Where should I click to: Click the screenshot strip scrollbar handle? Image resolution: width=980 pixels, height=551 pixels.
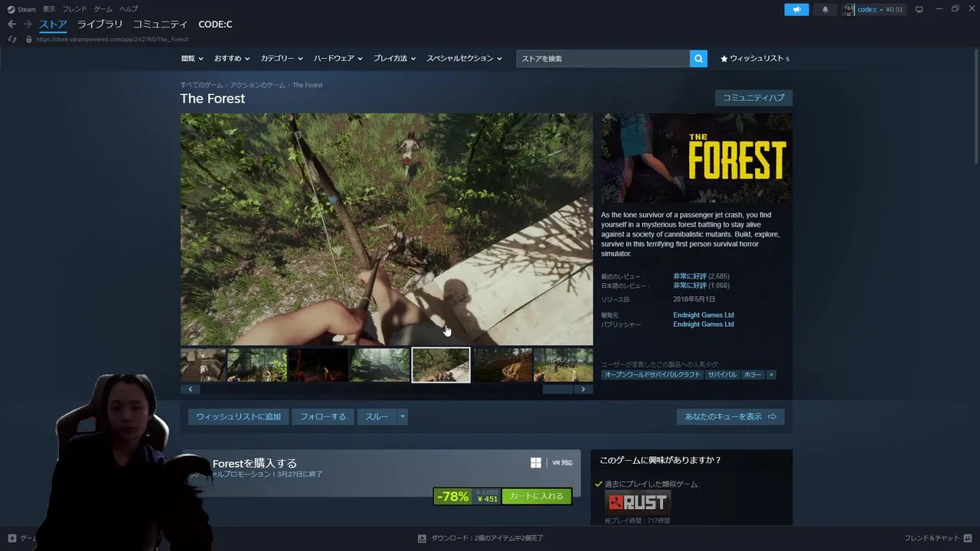click(x=557, y=389)
